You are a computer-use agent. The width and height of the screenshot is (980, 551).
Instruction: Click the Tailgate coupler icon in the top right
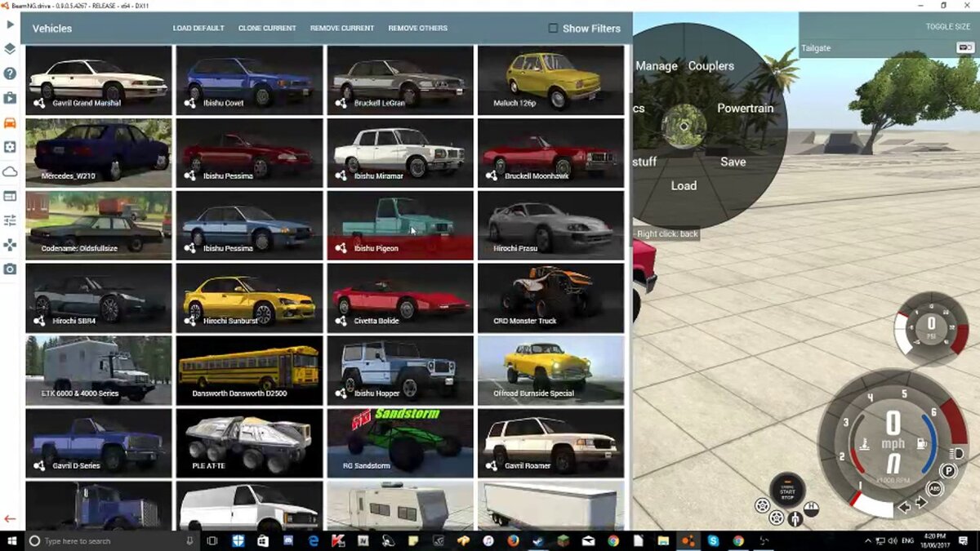click(x=965, y=48)
